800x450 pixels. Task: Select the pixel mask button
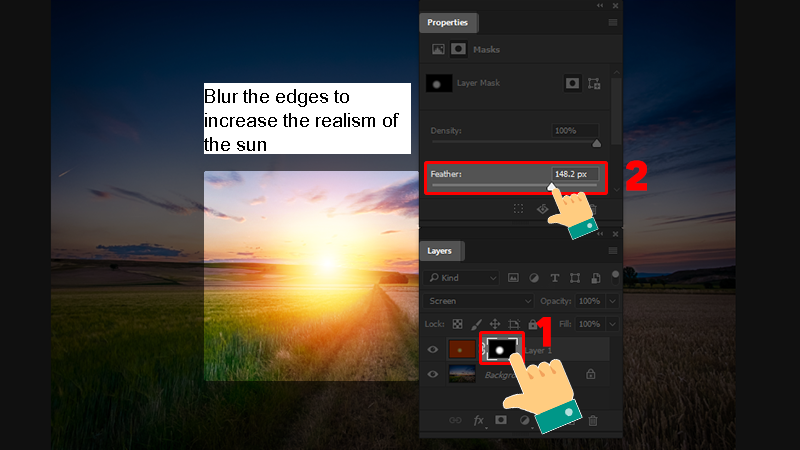572,83
